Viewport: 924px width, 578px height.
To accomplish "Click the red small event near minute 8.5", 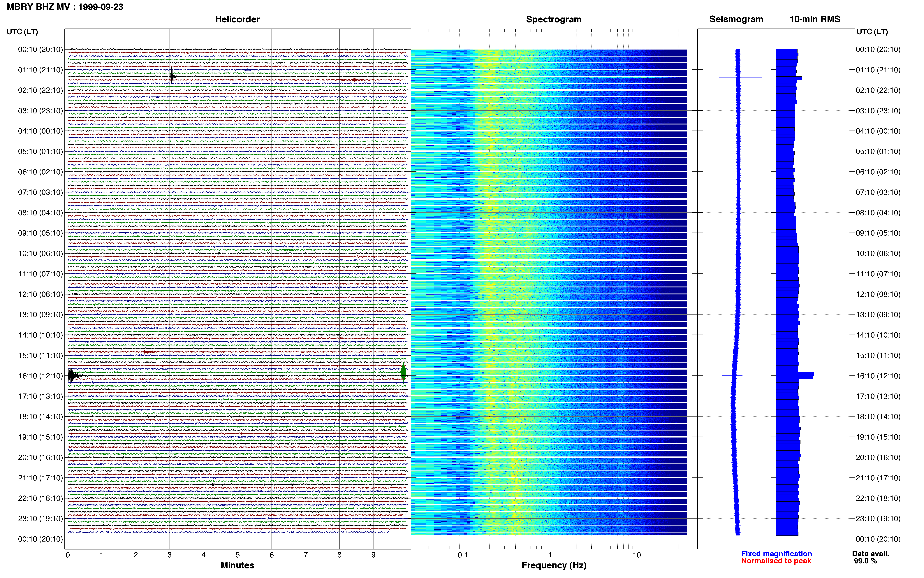I will click(x=354, y=80).
